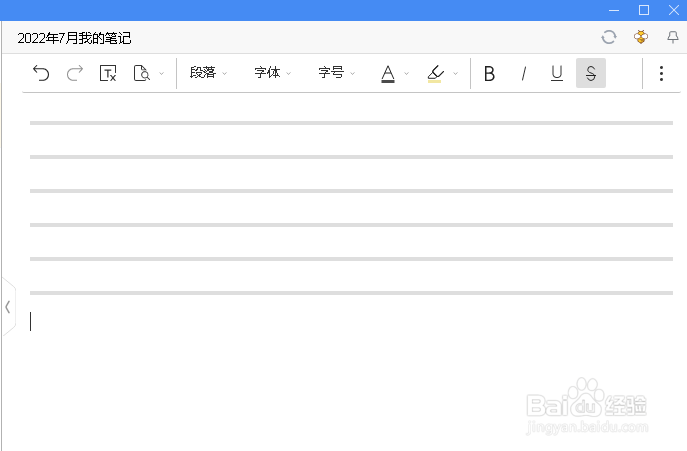Click the sync refresh icon
The image size is (687, 451).
click(x=609, y=37)
